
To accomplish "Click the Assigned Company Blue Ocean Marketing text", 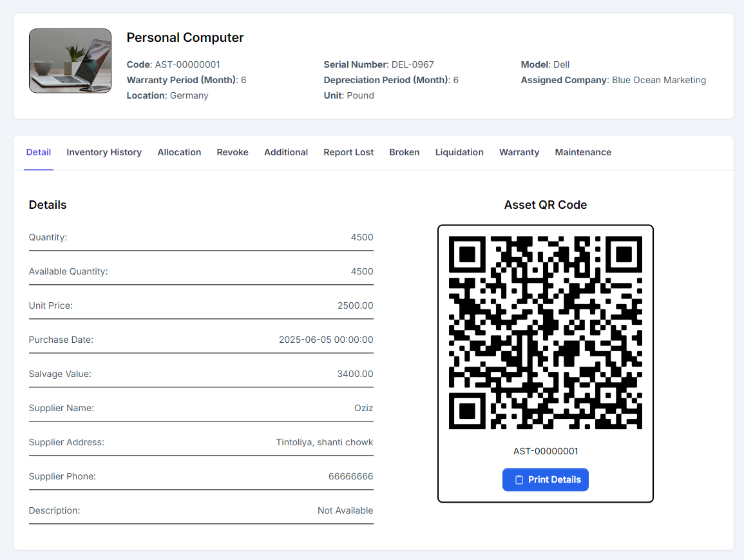I will point(659,80).
